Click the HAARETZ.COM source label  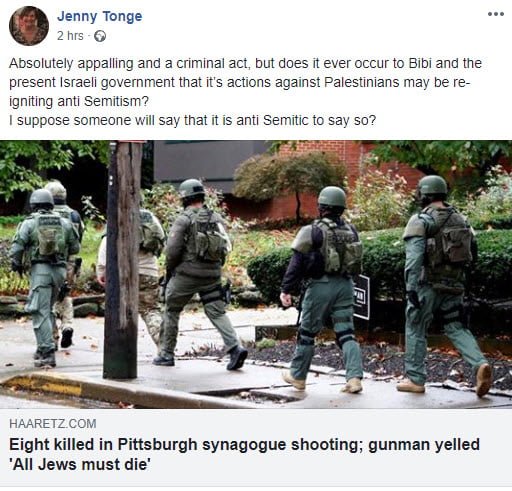(x=53, y=424)
